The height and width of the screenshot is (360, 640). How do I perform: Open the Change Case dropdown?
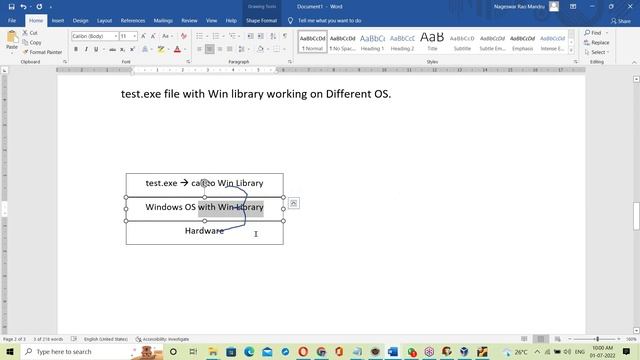pos(167,36)
